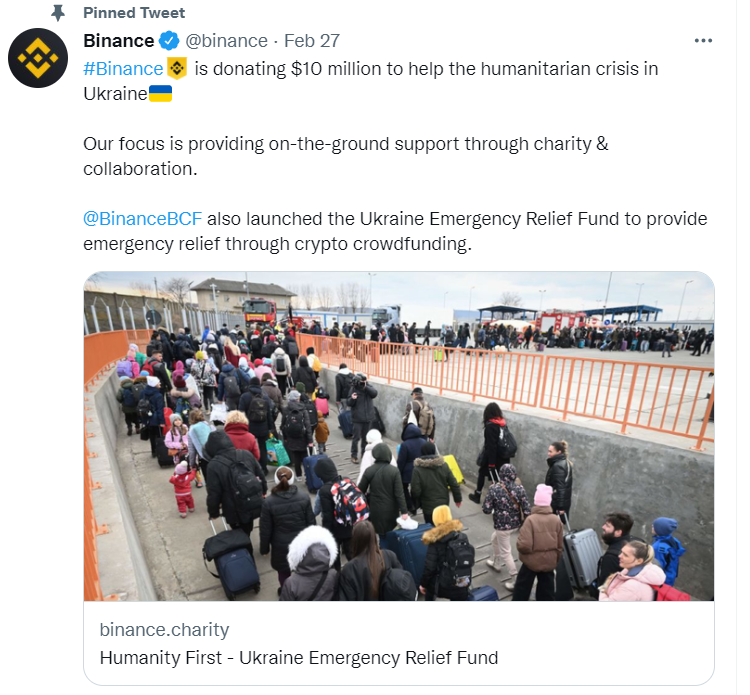Click the blue verified badge icon
Image resolution: width=750 pixels, height=695 pixels.
coord(169,41)
